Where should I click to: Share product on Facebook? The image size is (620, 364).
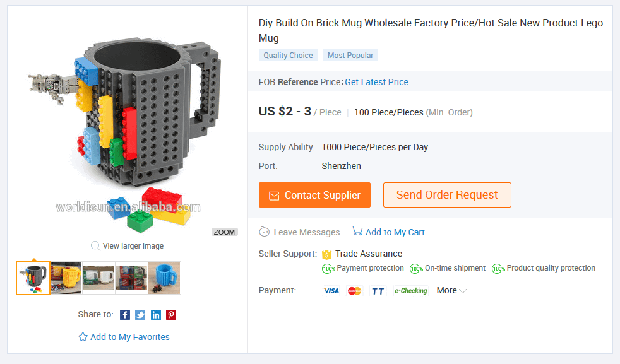click(125, 315)
